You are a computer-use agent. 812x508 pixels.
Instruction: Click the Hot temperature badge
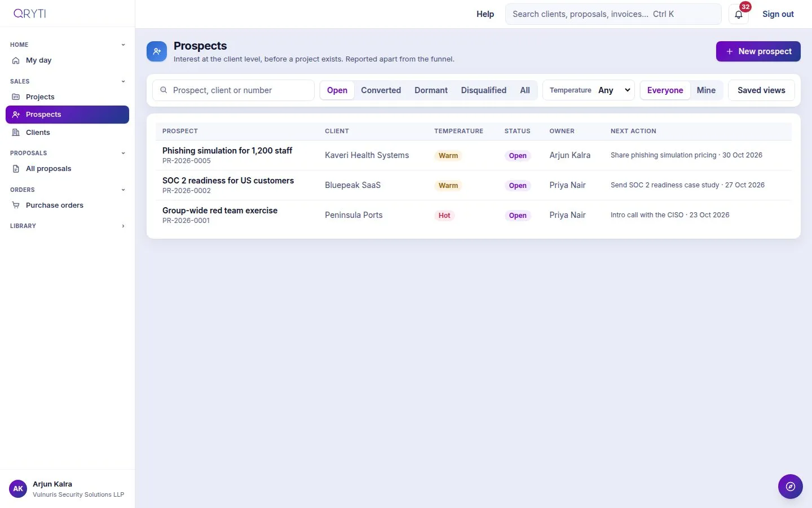point(444,216)
